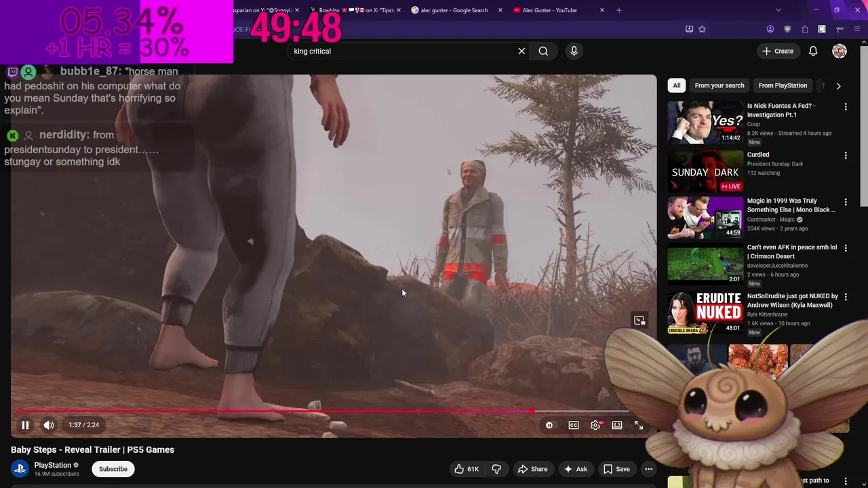Screen dimensions: 868x488
Task: Save the video to a playlist
Action: pyautogui.click(x=616, y=469)
